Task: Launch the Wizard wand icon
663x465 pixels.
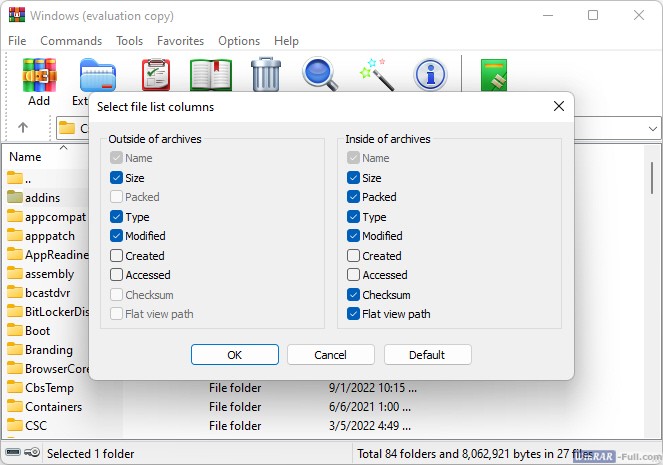Action: [376, 75]
